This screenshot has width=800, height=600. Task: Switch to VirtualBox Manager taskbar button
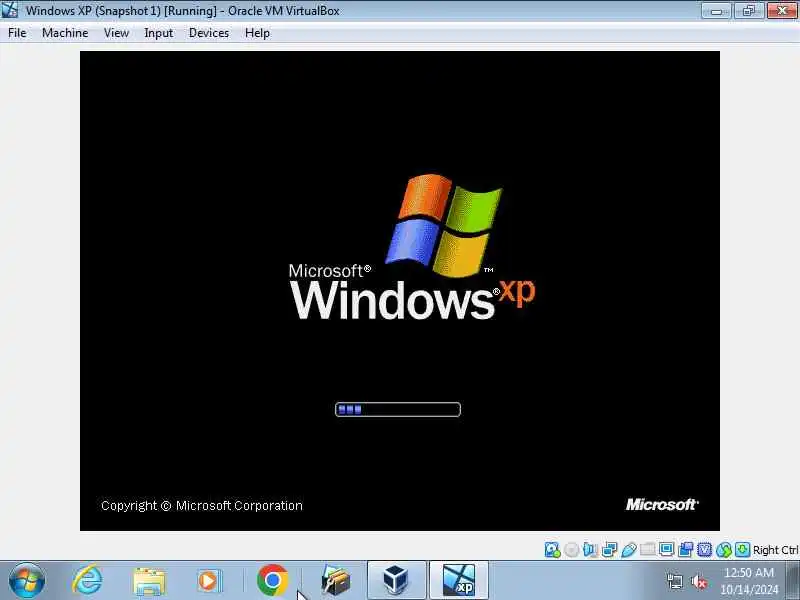[396, 580]
